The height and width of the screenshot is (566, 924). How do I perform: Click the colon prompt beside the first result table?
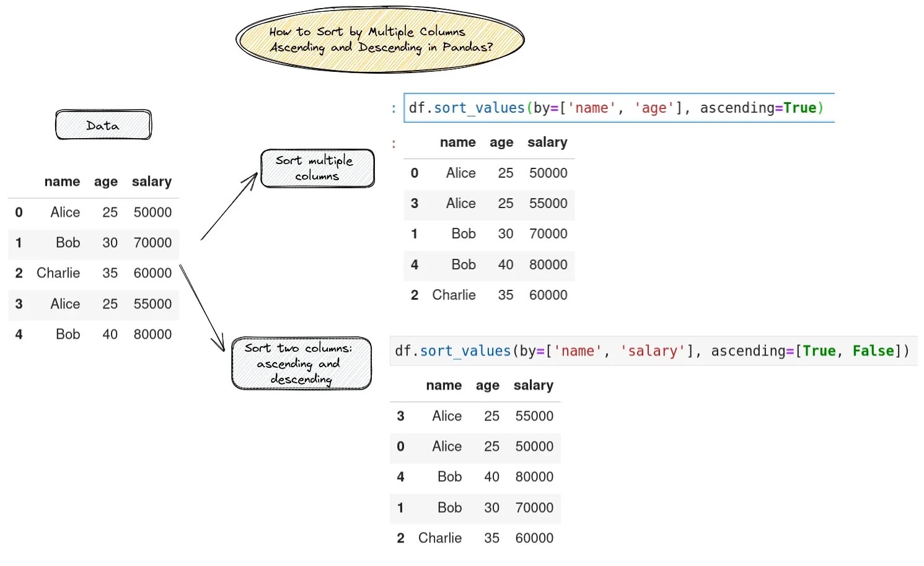coord(394,142)
